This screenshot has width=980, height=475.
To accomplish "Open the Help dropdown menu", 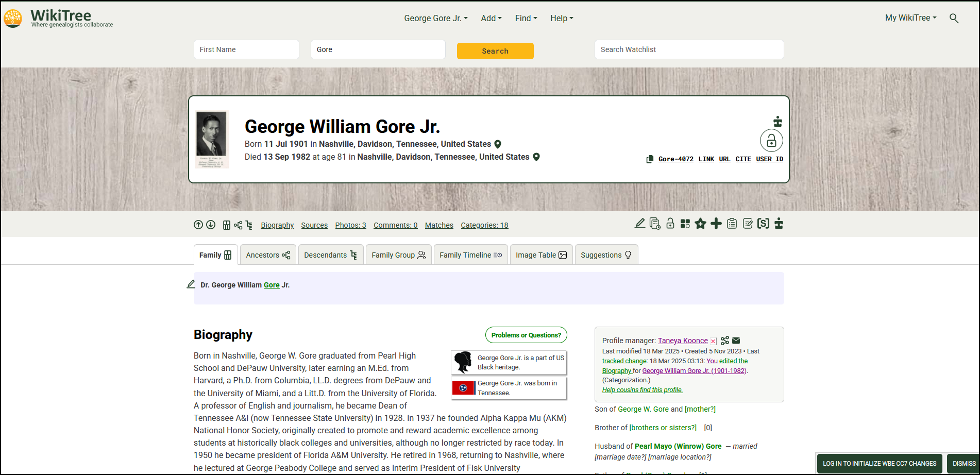I will tap(562, 18).
